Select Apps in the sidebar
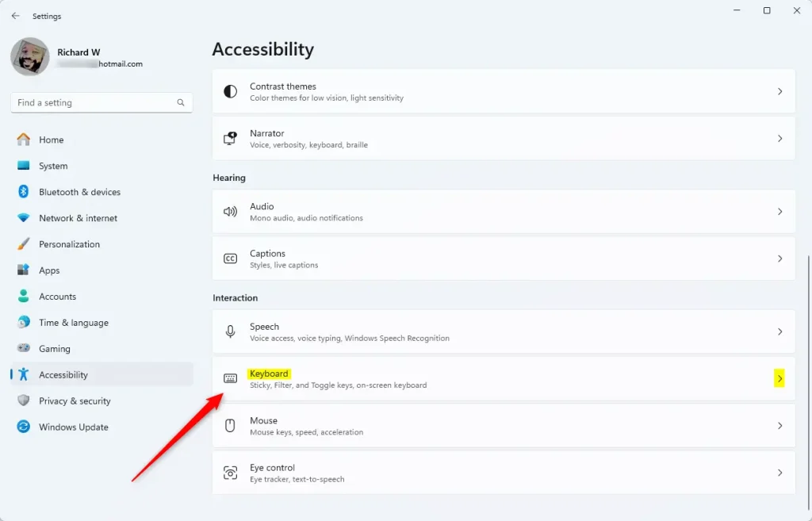Screen dimensions: 812x521 (101, 270)
